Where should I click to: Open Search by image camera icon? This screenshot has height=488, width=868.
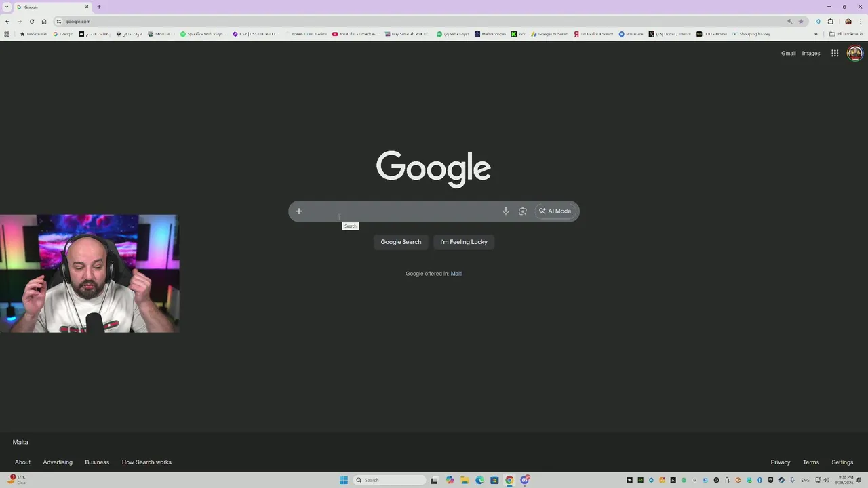tap(523, 211)
